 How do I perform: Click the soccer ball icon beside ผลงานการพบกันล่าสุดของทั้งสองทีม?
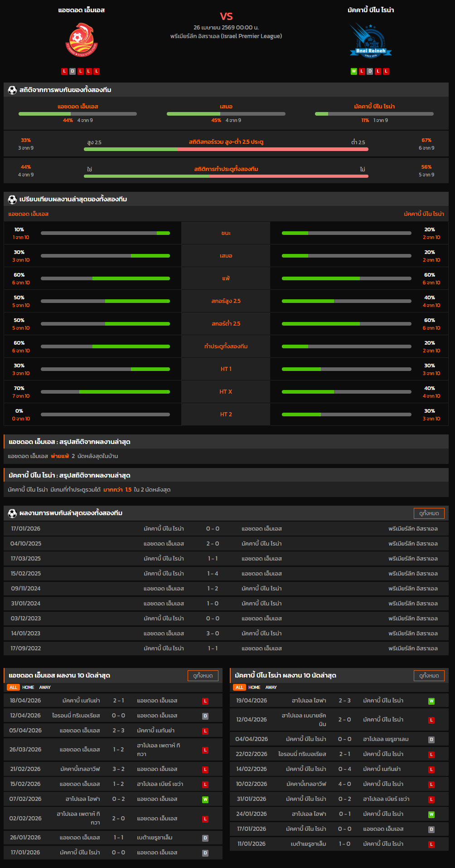(x=12, y=513)
